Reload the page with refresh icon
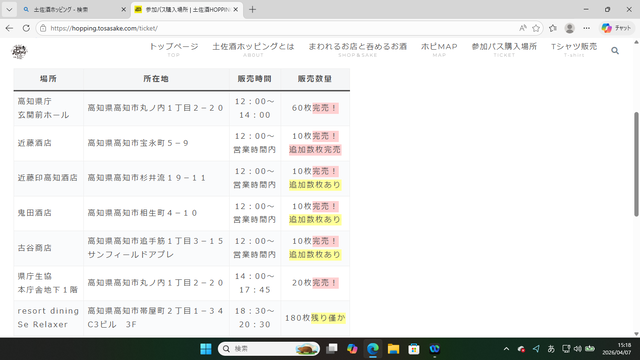Screen dimensions: 640x360 [26, 28]
